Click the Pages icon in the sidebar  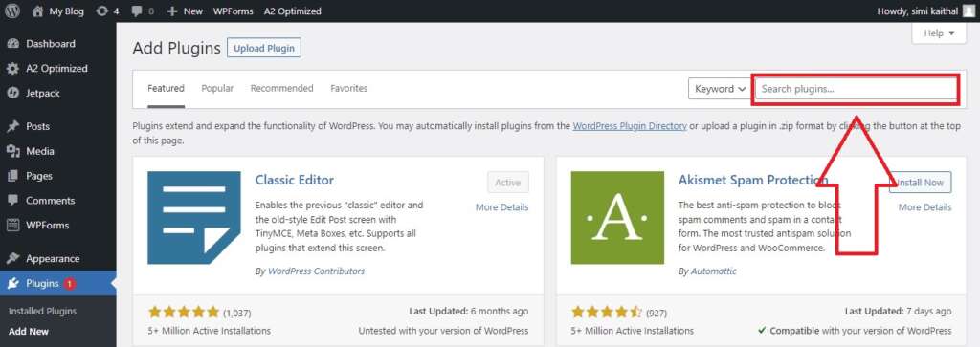point(12,176)
